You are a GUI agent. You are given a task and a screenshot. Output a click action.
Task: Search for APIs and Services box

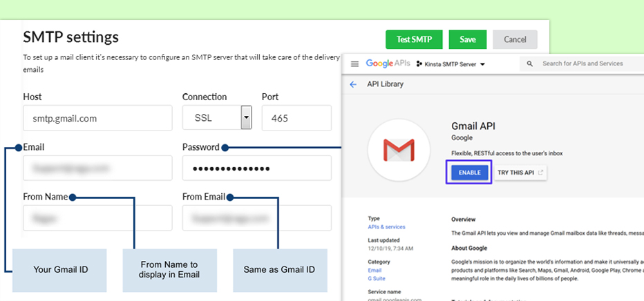[582, 64]
